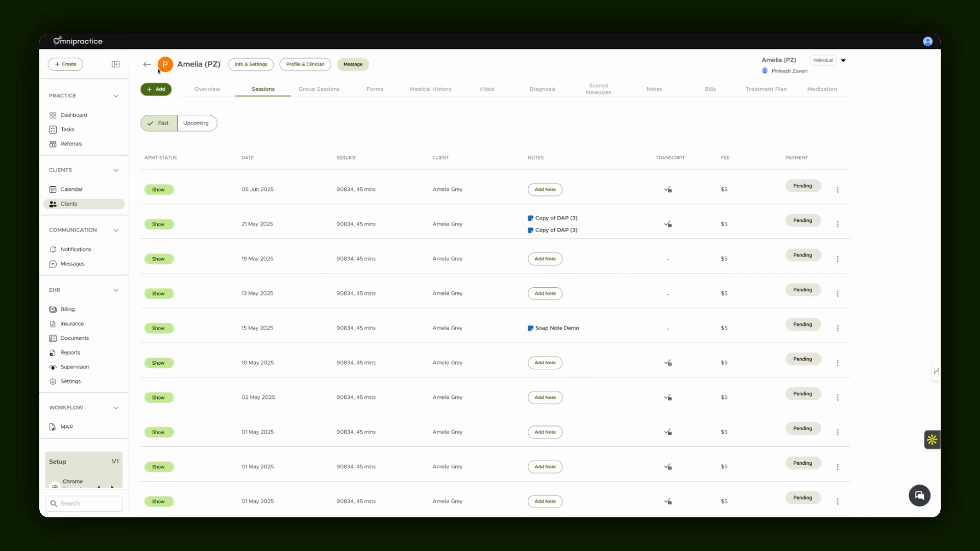
Task: Collapse the EHR section chevron
Action: pyautogui.click(x=116, y=290)
